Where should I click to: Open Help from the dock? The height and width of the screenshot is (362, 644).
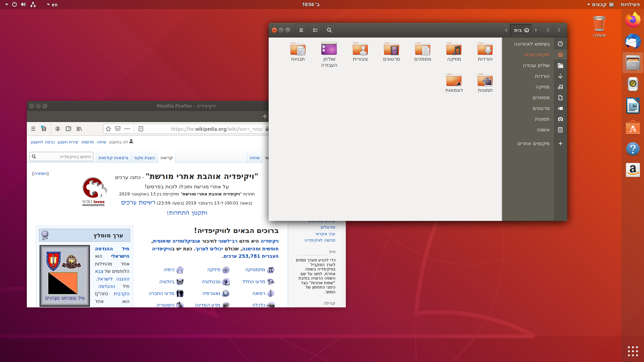(x=633, y=149)
